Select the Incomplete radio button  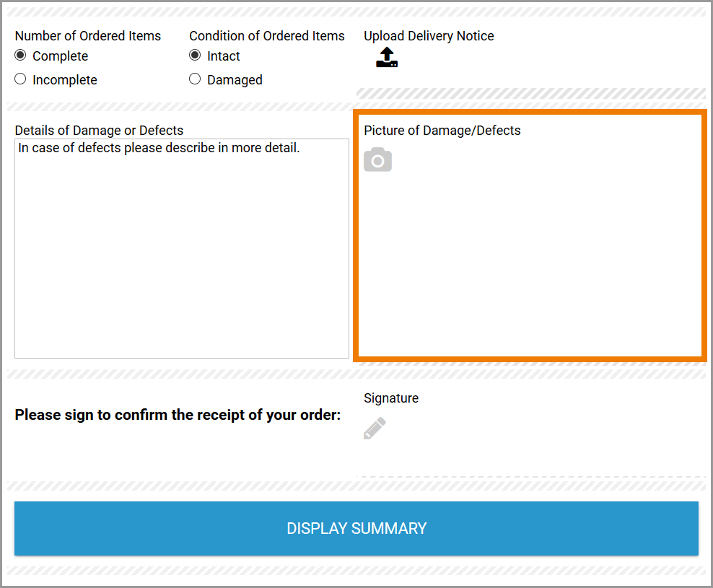click(20, 79)
